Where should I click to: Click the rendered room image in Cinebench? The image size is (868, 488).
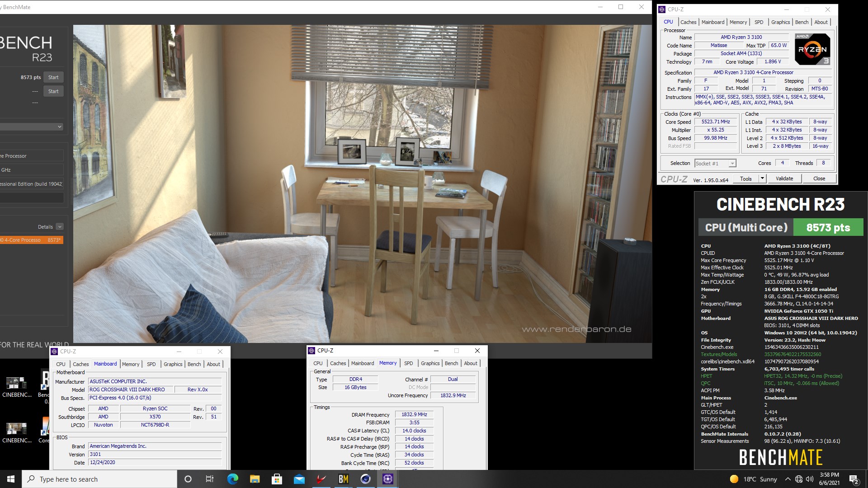point(362,183)
